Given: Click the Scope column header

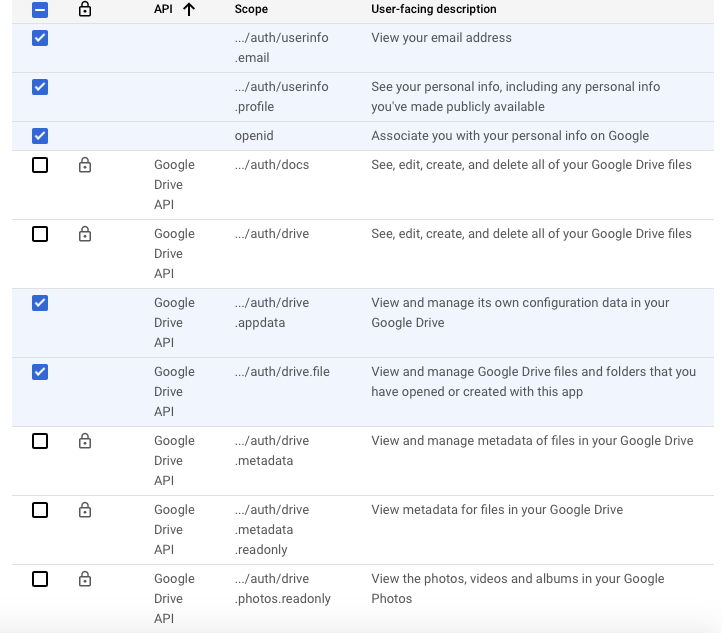Looking at the screenshot, I should [251, 9].
